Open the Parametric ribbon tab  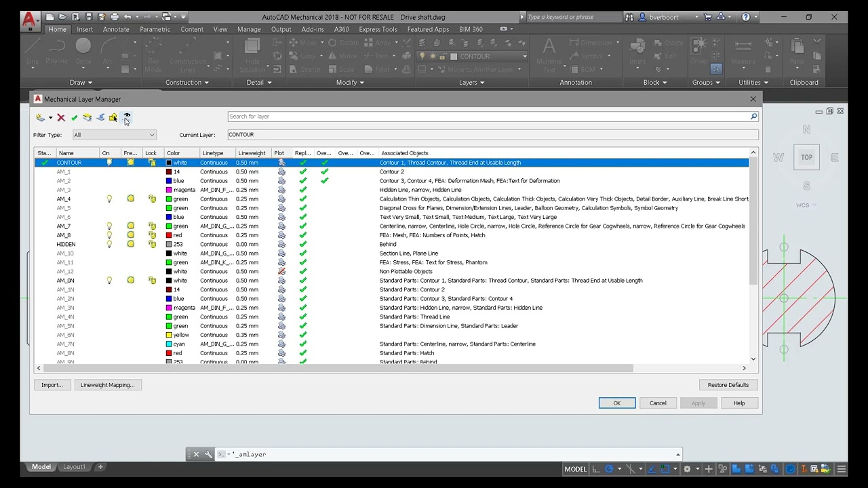click(x=155, y=29)
